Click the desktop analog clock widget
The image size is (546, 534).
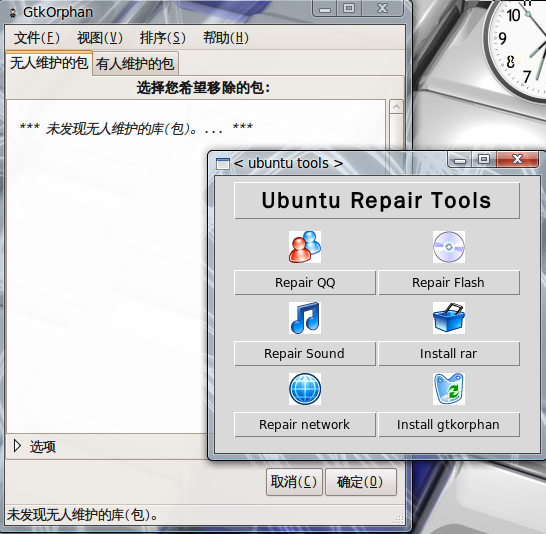coord(515,49)
